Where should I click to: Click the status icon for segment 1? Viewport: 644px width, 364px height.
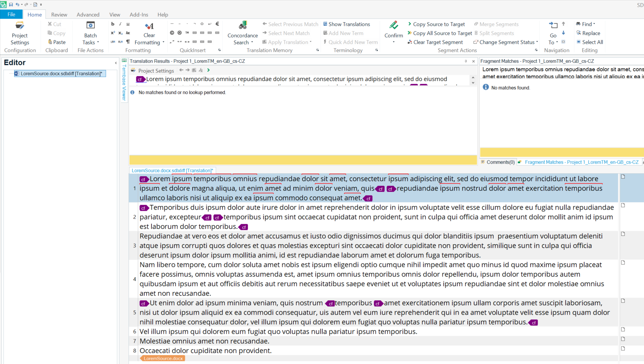[x=623, y=176]
